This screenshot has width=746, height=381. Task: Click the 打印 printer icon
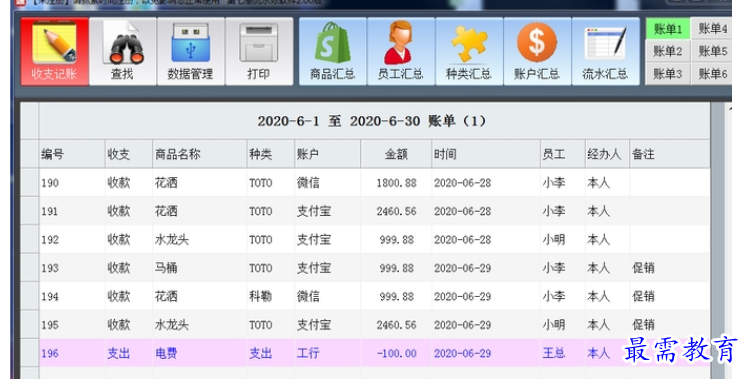(x=259, y=51)
